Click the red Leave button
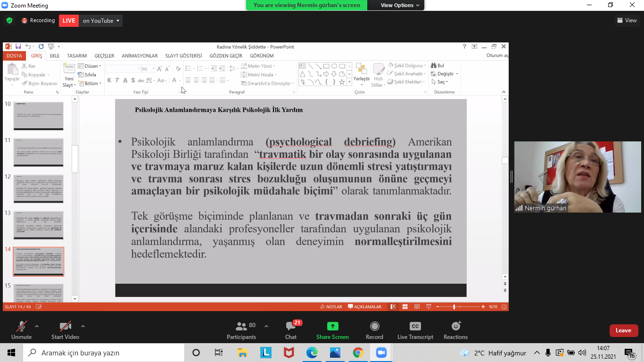 click(x=623, y=330)
